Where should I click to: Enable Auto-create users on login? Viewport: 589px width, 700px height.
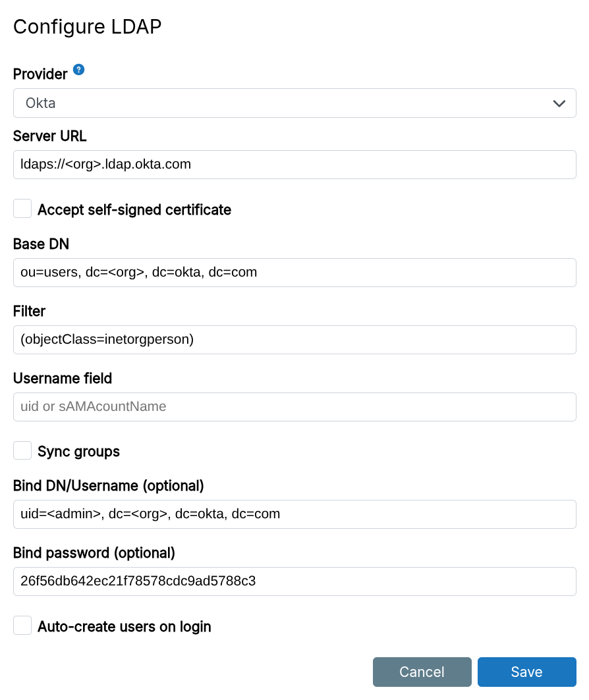[22, 626]
